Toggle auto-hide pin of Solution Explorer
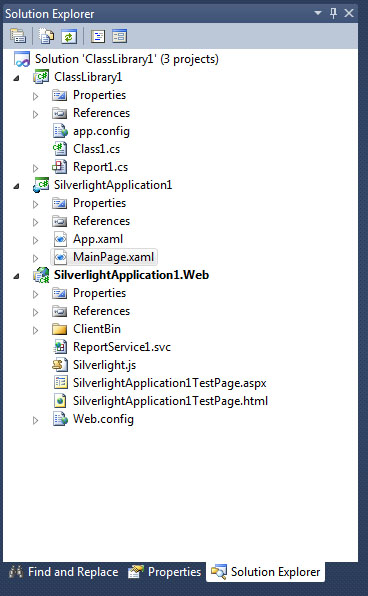The height and width of the screenshot is (596, 368). [333, 13]
